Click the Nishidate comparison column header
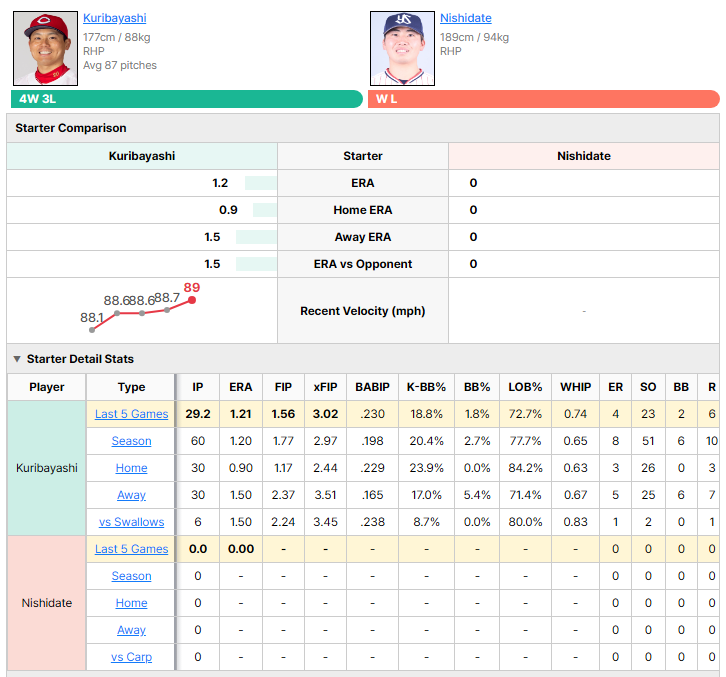 (583, 156)
